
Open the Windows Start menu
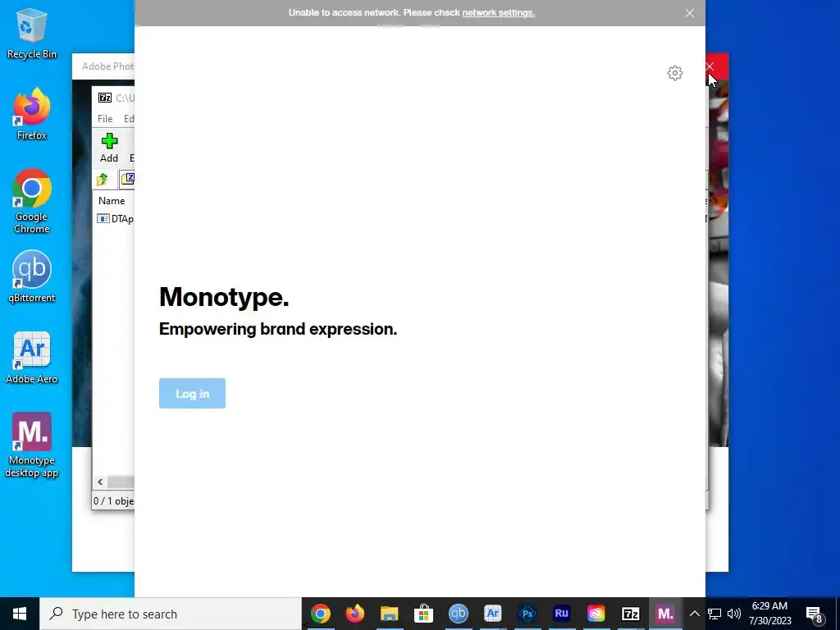pos(20,614)
